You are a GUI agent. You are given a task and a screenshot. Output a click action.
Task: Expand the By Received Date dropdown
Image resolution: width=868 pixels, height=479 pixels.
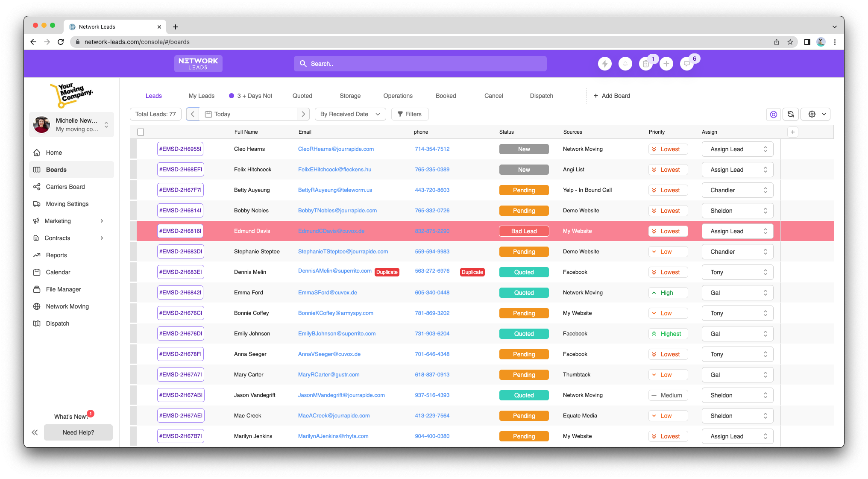[350, 114]
